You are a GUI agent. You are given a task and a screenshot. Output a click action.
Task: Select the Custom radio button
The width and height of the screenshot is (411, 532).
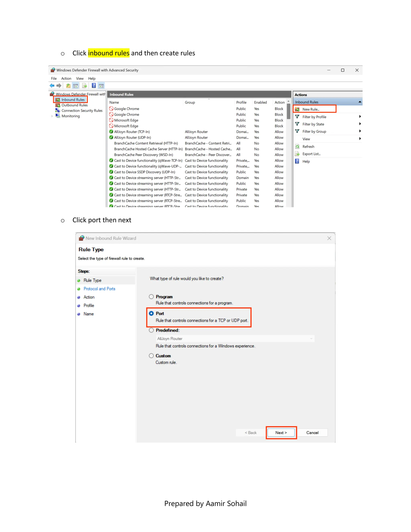(152, 356)
